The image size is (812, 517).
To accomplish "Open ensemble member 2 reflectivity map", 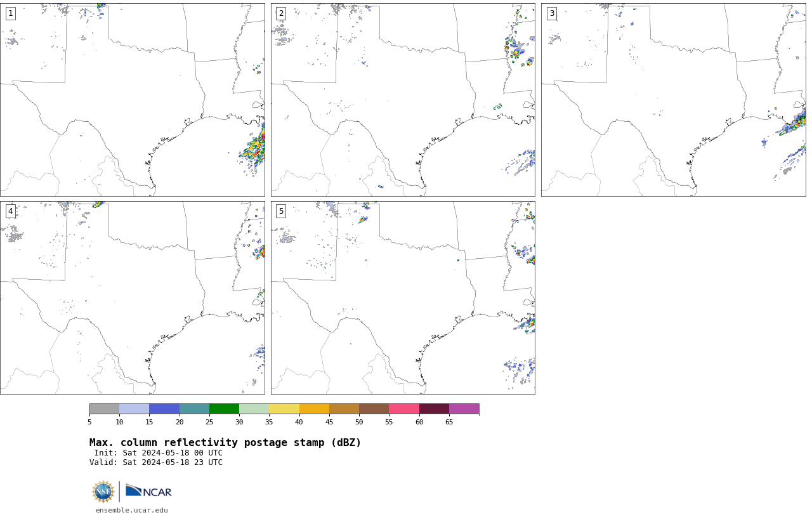I will [403, 100].
